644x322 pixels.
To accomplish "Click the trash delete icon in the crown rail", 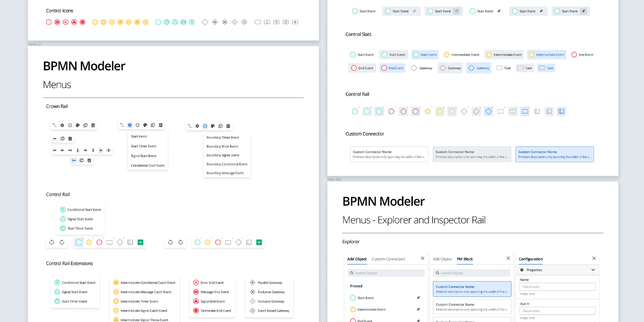I will coord(93,125).
